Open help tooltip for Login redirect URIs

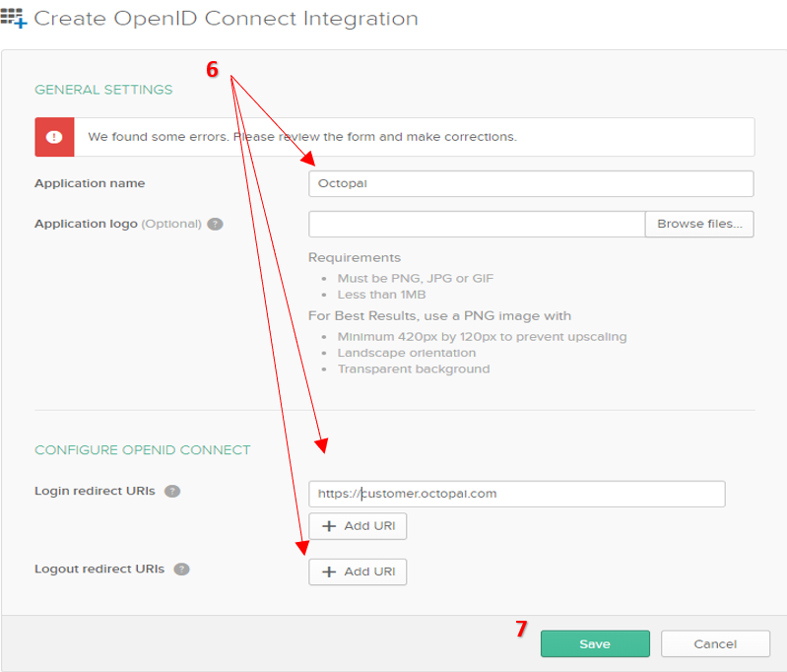(x=172, y=491)
